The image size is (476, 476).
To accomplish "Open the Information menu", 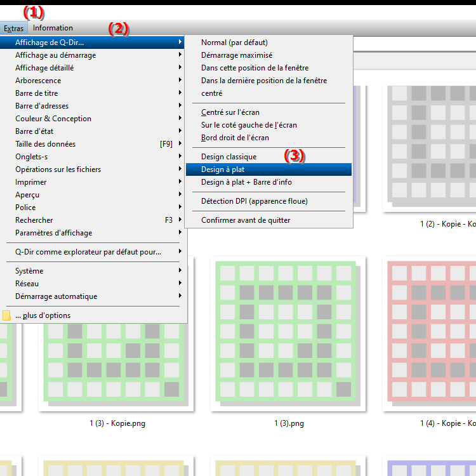I will tap(53, 28).
